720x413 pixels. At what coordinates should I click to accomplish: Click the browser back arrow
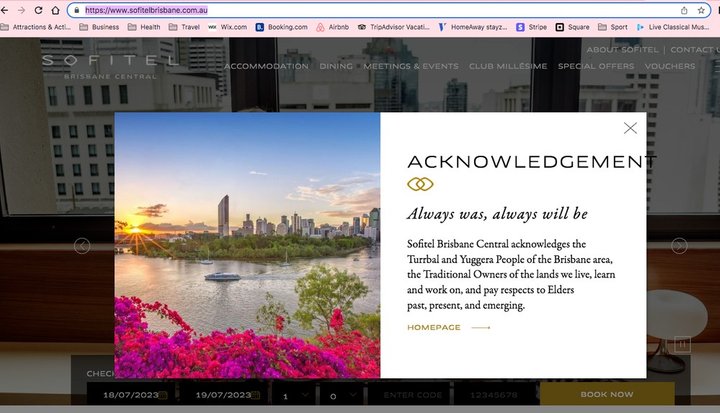(5, 10)
